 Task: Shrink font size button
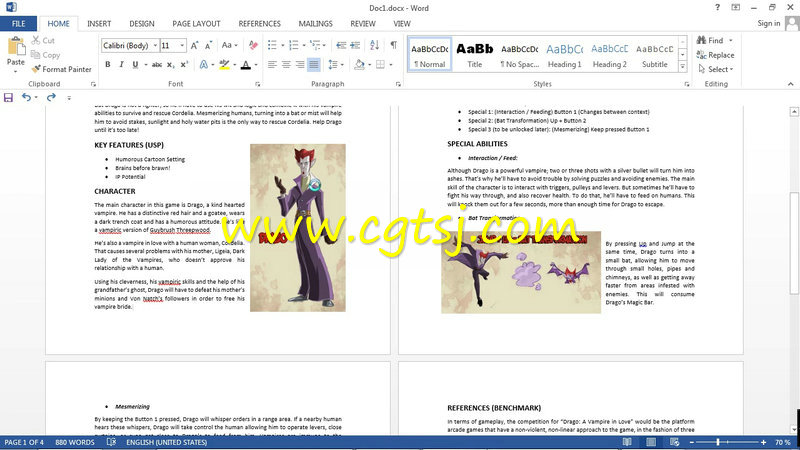[208, 45]
